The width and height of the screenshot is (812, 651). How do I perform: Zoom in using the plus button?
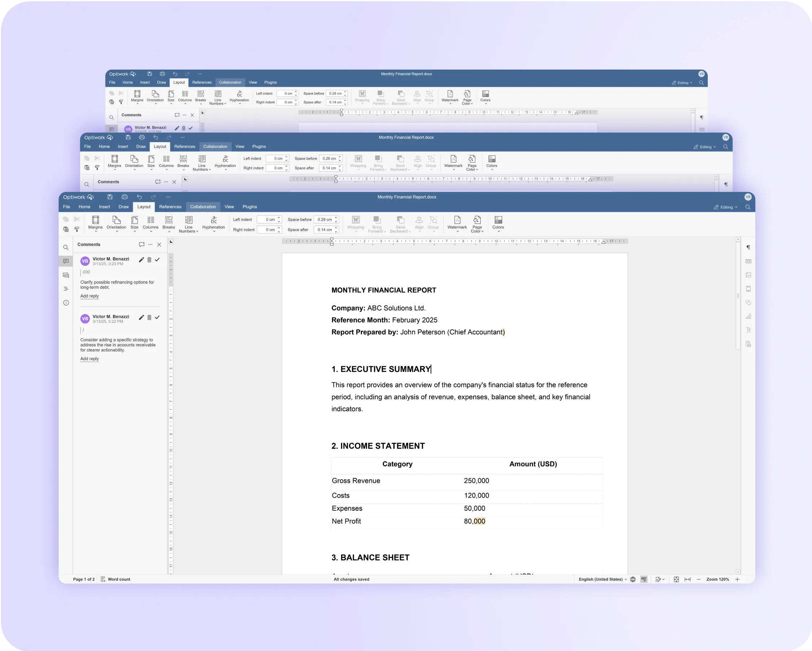click(x=737, y=580)
